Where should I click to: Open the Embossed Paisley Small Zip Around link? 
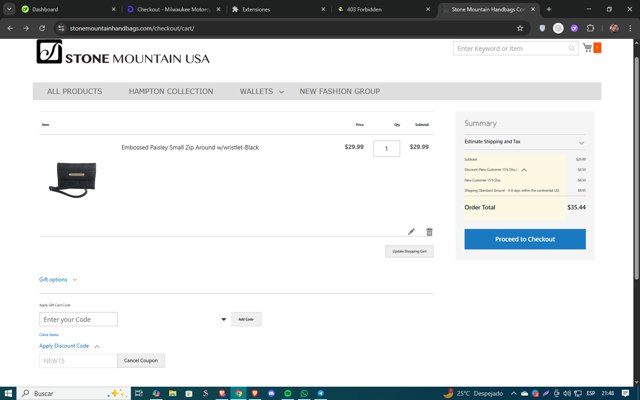pyautogui.click(x=190, y=147)
